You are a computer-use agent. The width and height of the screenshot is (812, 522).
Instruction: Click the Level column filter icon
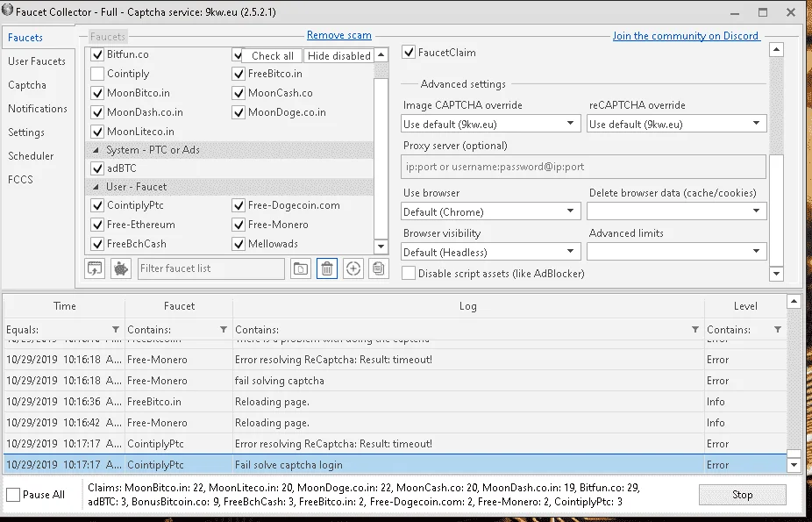(x=777, y=329)
